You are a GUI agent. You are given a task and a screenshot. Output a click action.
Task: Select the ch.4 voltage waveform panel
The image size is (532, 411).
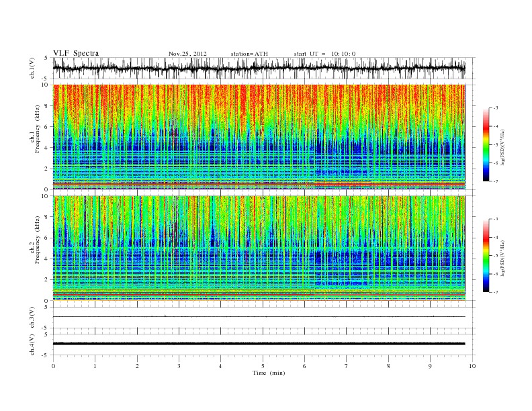[x=264, y=345]
